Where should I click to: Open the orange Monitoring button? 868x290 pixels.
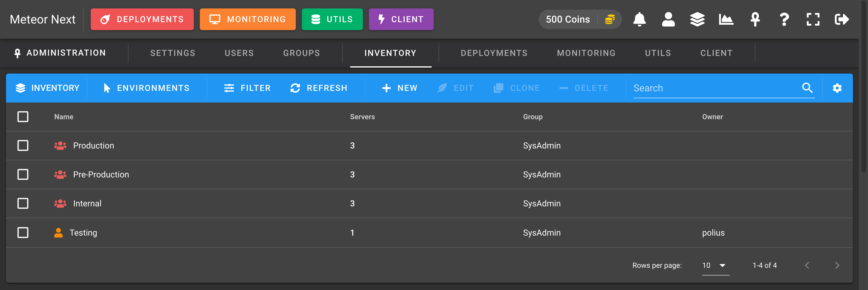click(248, 19)
